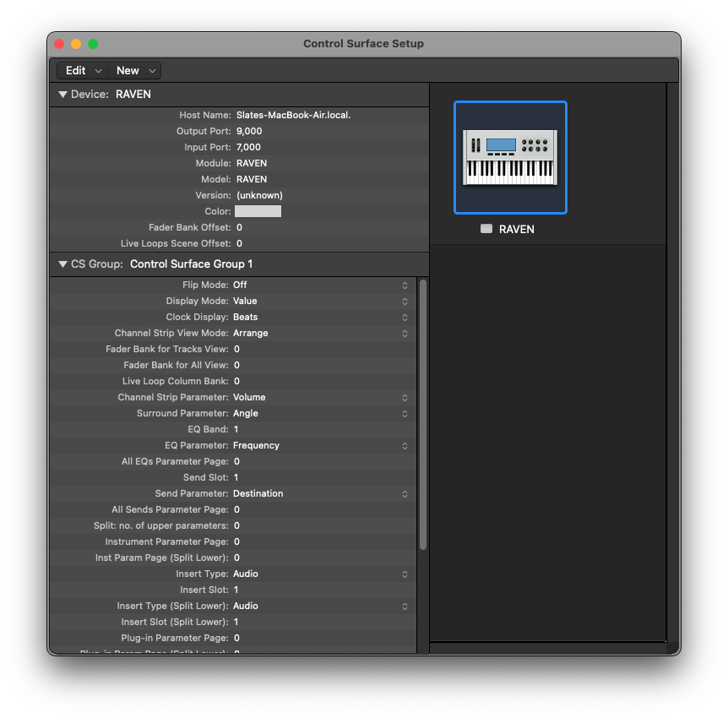Click the All EQs Parameter Page value
This screenshot has width=728, height=718.
click(236, 462)
